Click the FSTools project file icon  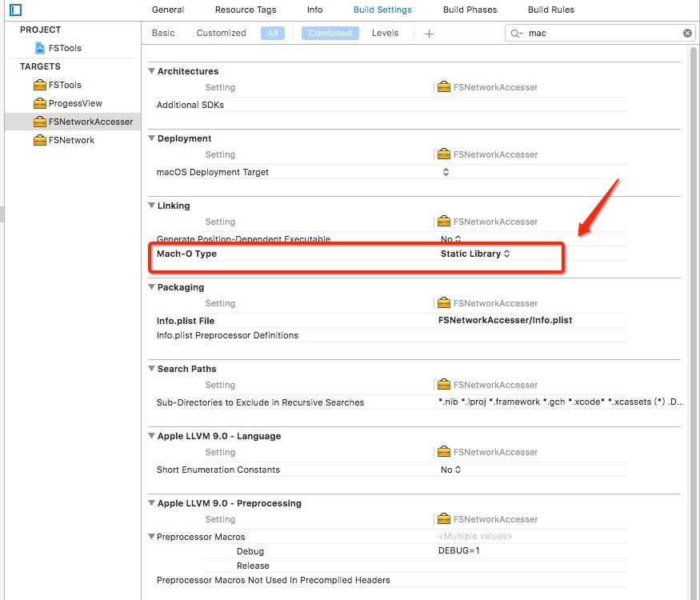click(x=39, y=48)
